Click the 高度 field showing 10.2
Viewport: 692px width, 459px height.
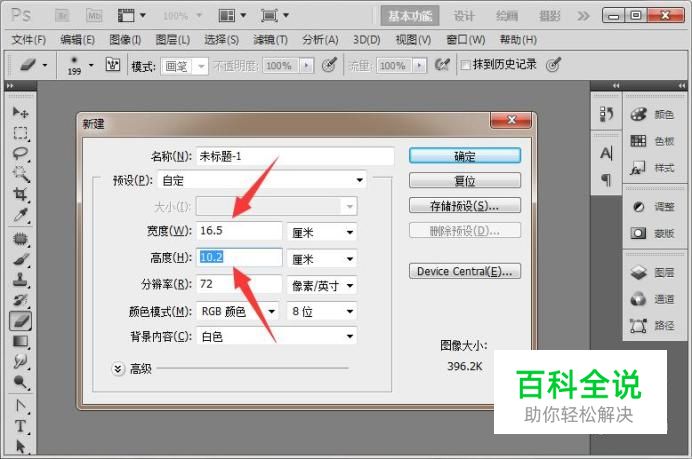pos(239,257)
